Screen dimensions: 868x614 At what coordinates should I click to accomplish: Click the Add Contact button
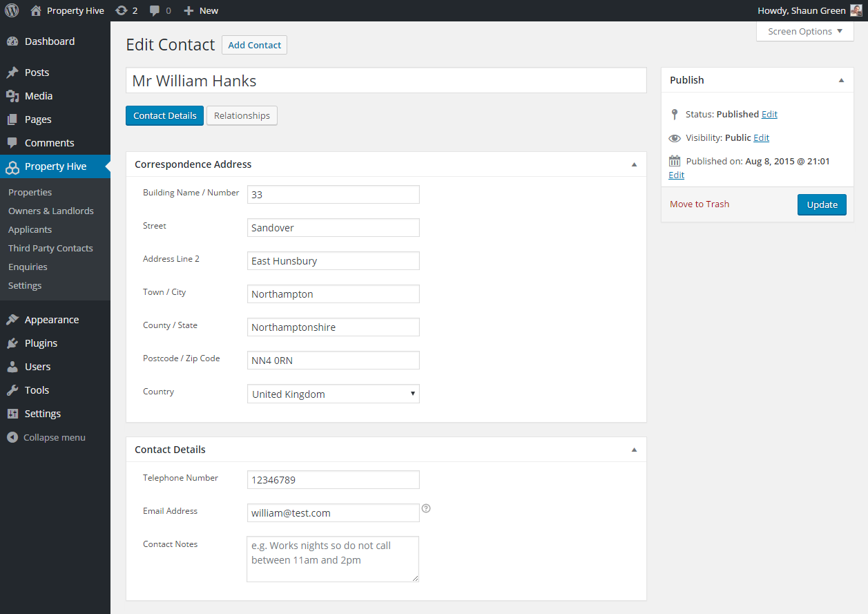click(x=254, y=45)
